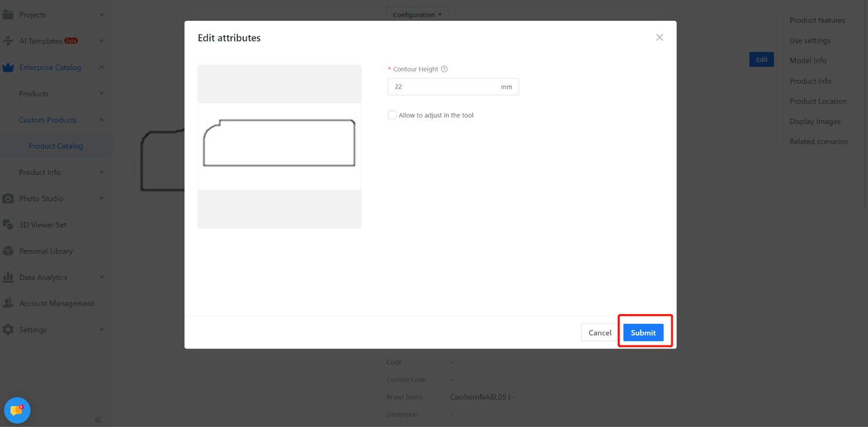
Task: Open the chat support bubble icon
Action: [x=17, y=411]
